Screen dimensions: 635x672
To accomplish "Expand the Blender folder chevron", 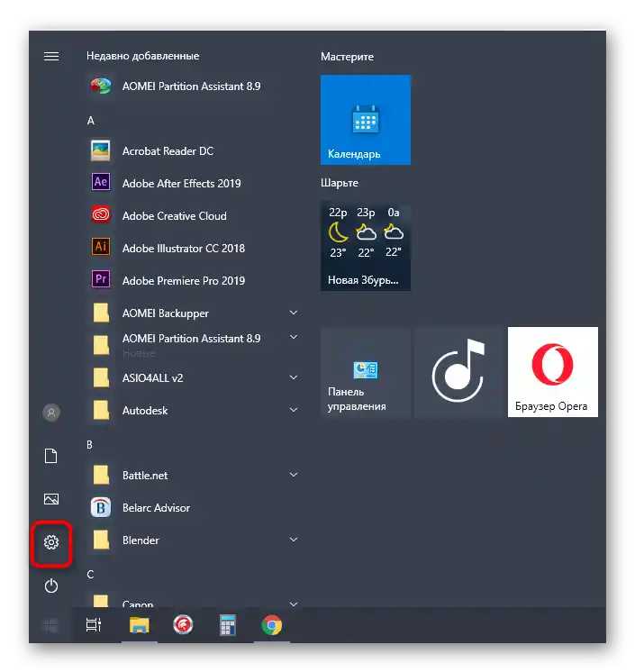I will click(294, 540).
